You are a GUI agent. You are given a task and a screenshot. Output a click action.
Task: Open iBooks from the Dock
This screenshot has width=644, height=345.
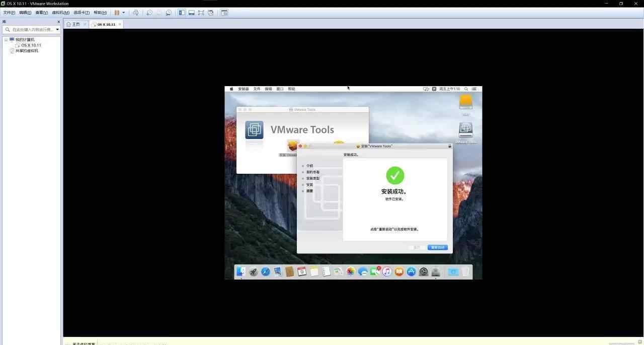tap(399, 271)
